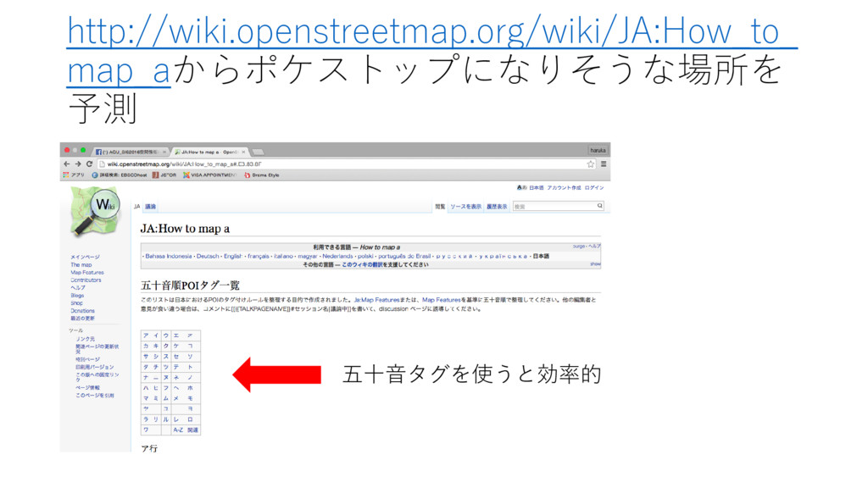Bookmark the page with the star icon
This screenshot has height=488, width=868.
tap(591, 164)
